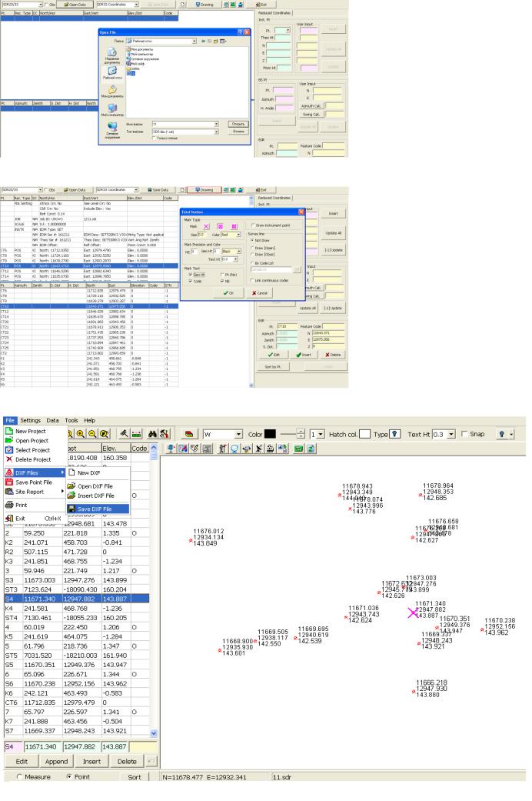Select Draw [Open] radio option
The image size is (532, 801).
tap(253, 248)
